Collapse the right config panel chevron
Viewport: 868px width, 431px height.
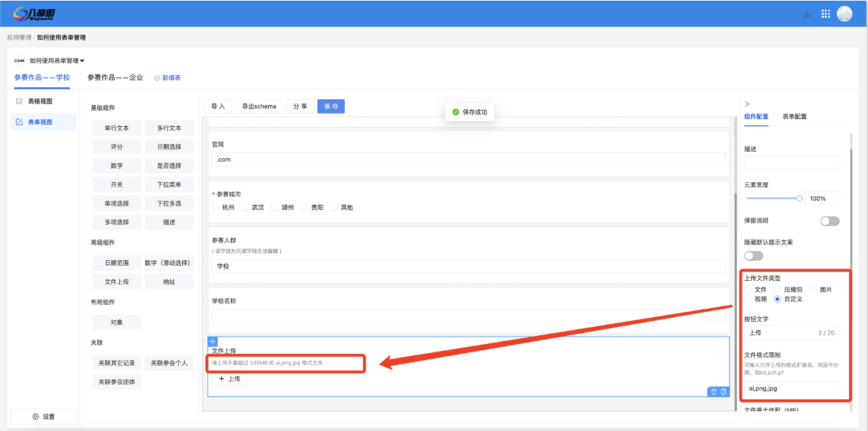coord(747,104)
